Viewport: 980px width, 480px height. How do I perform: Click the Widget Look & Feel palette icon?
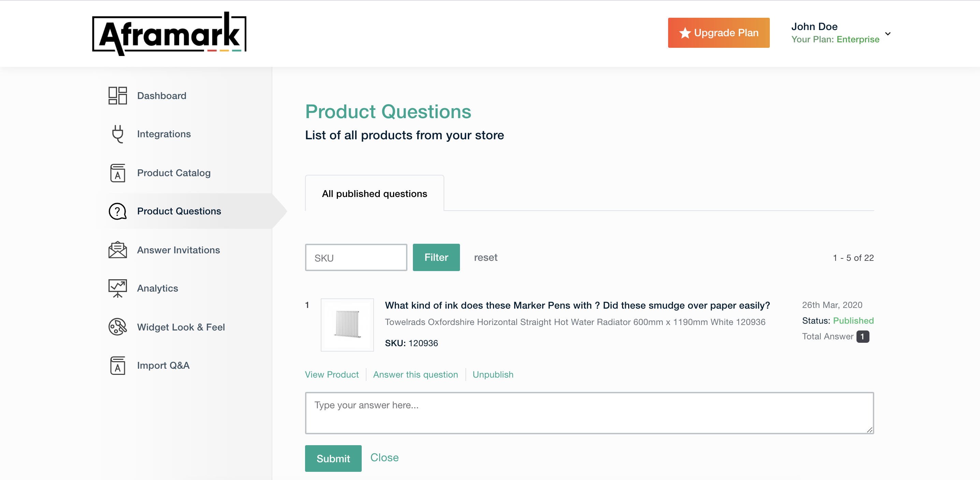tap(117, 327)
